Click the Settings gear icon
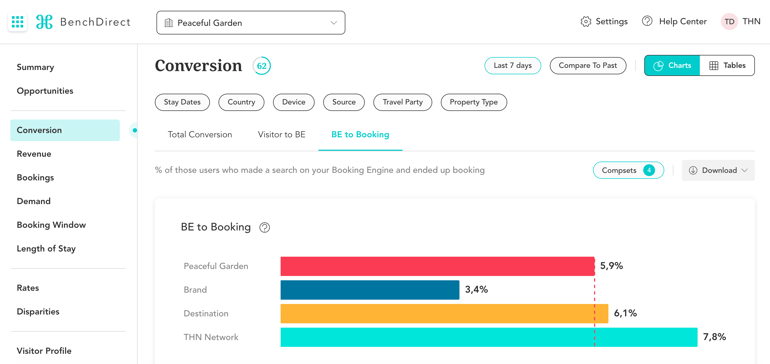 point(585,22)
